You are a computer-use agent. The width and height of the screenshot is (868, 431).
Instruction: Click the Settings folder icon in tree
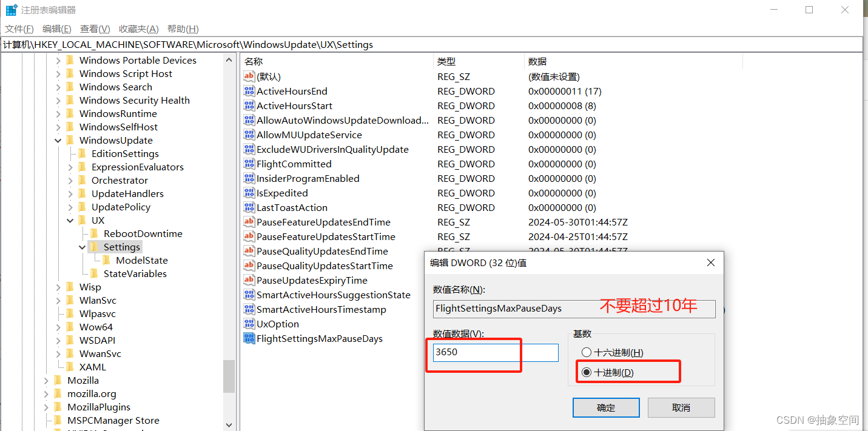pyautogui.click(x=94, y=247)
